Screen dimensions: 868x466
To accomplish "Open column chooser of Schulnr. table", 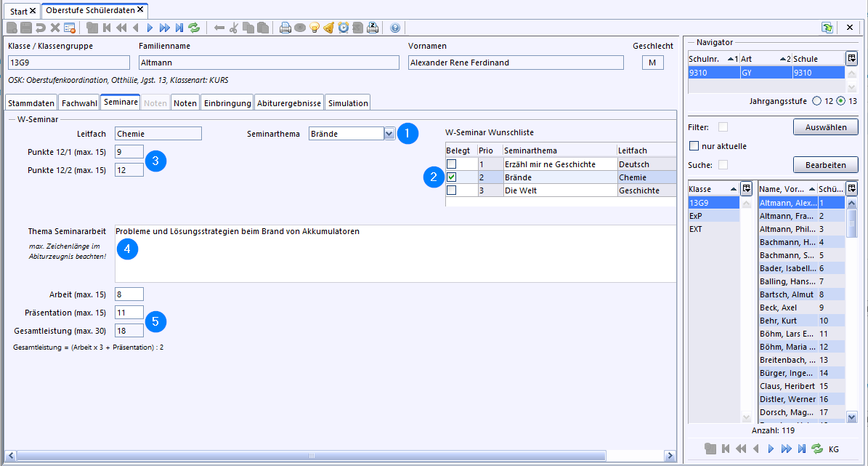I will [851, 58].
